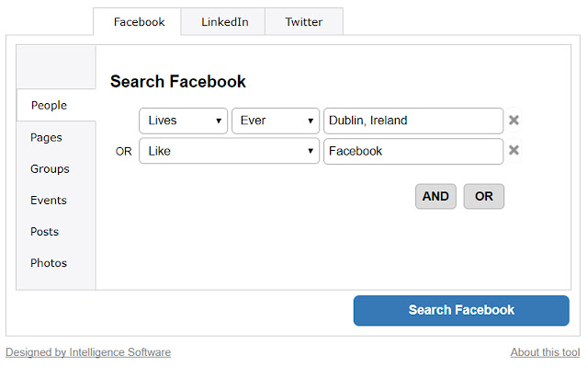
Task: Open the Lives criteria dropdown
Action: pyautogui.click(x=183, y=121)
